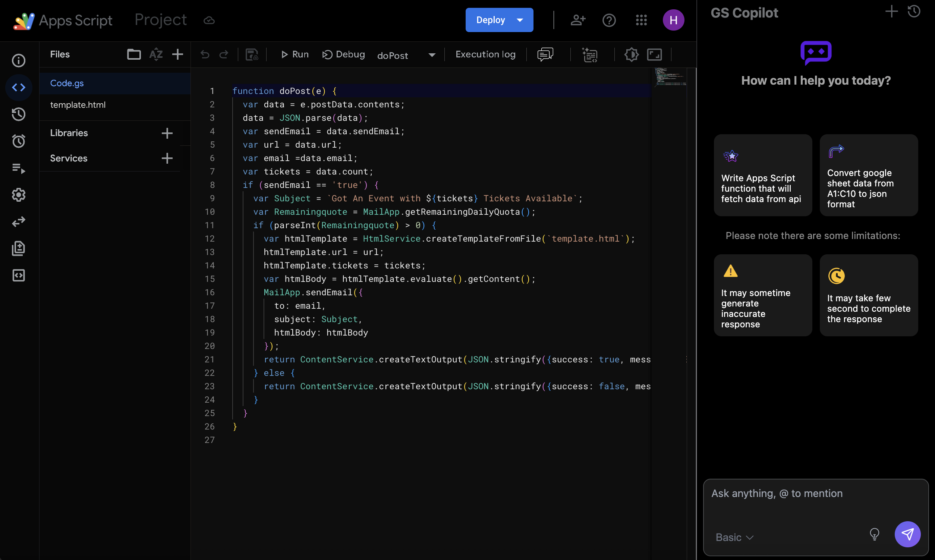Open the Execution log
This screenshot has width=935, height=560.
[x=485, y=54]
